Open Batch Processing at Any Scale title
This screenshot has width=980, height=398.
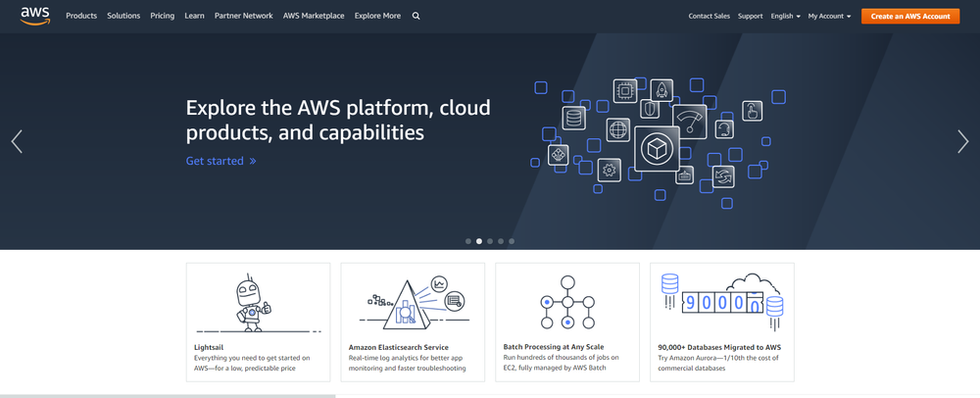tap(554, 347)
